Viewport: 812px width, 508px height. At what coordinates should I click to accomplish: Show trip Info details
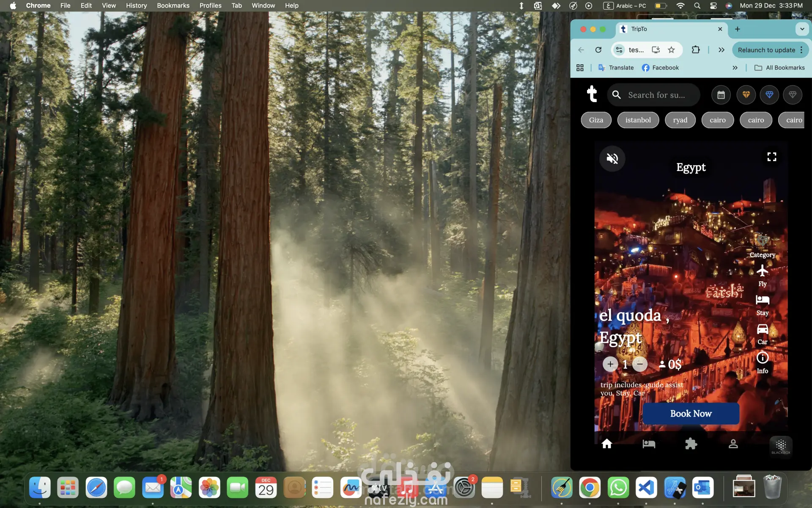tap(762, 358)
